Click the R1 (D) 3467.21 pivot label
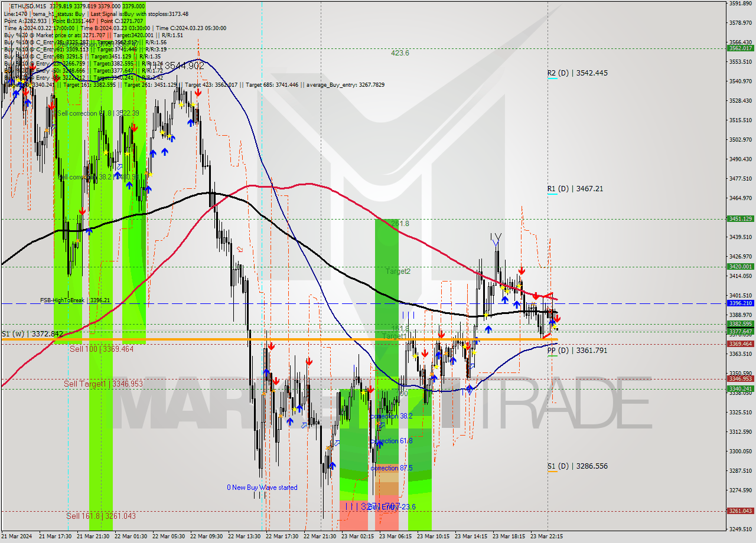Image resolution: width=756 pixels, height=543 pixels. coord(575,189)
